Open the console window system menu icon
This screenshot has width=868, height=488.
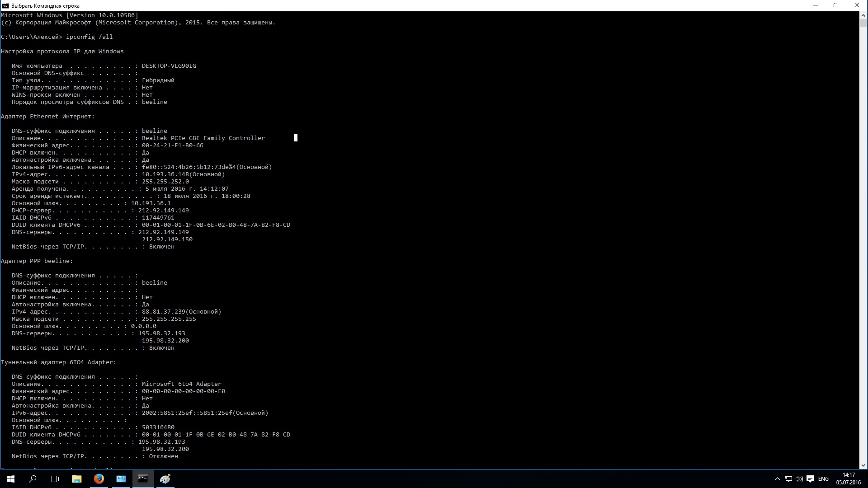[x=5, y=5]
